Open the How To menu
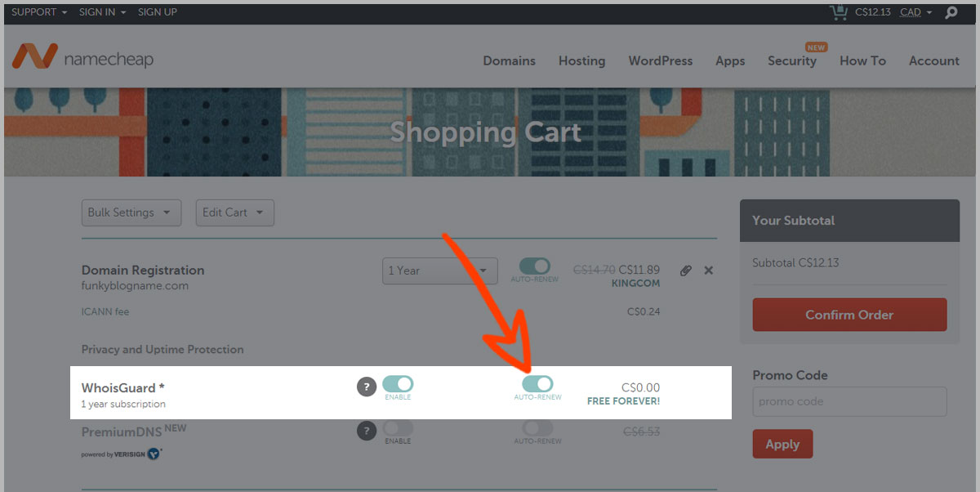Screen dimensions: 980x492 pos(862,60)
